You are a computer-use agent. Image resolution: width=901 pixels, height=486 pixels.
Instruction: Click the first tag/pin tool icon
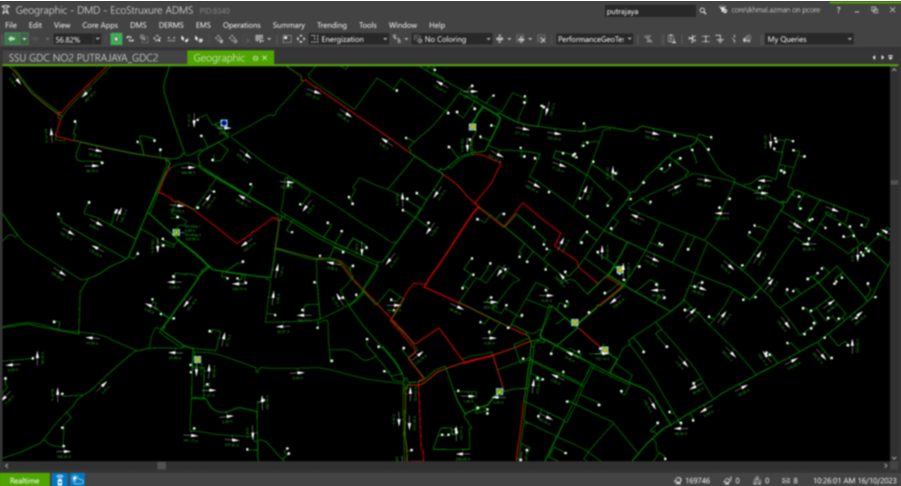[x=219, y=39]
